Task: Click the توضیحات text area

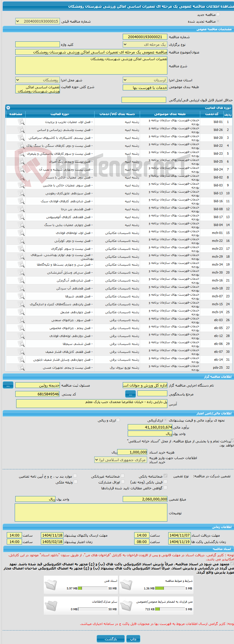Action: [91, 513]
